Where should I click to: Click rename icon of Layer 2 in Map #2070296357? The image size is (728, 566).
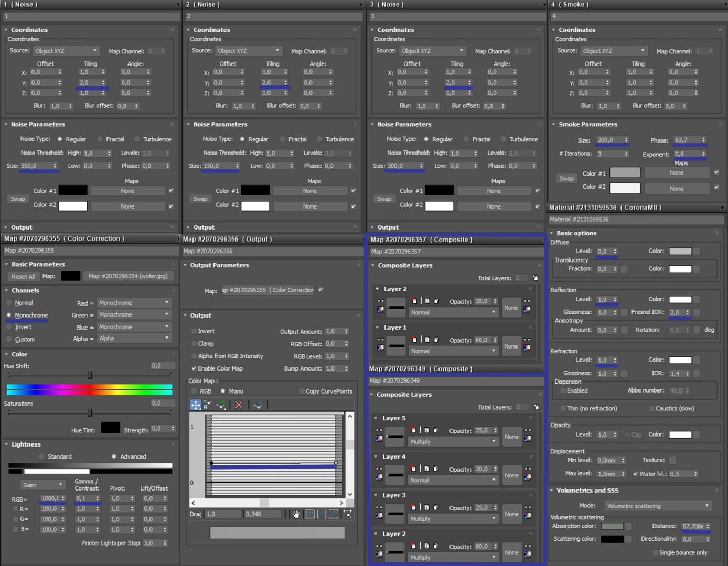(427, 301)
